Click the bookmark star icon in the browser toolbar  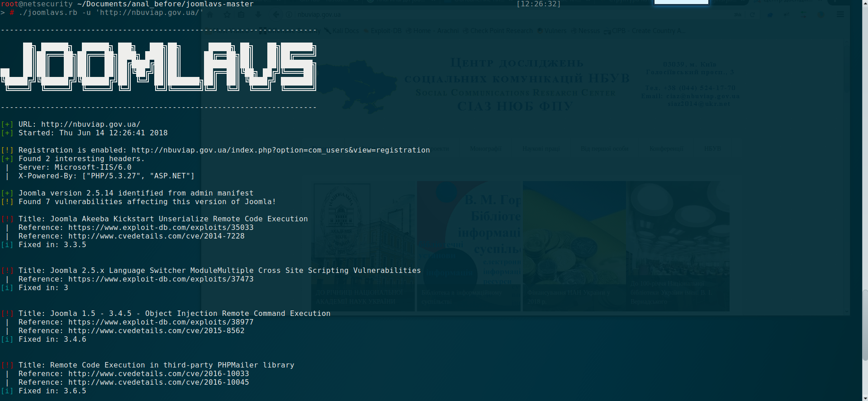tap(227, 14)
